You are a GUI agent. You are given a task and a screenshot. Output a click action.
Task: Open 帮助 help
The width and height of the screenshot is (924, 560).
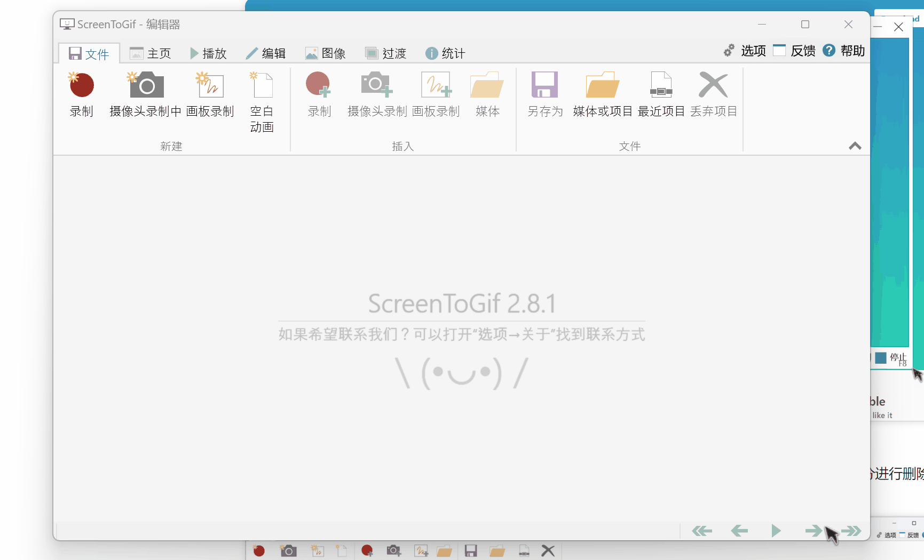click(844, 51)
